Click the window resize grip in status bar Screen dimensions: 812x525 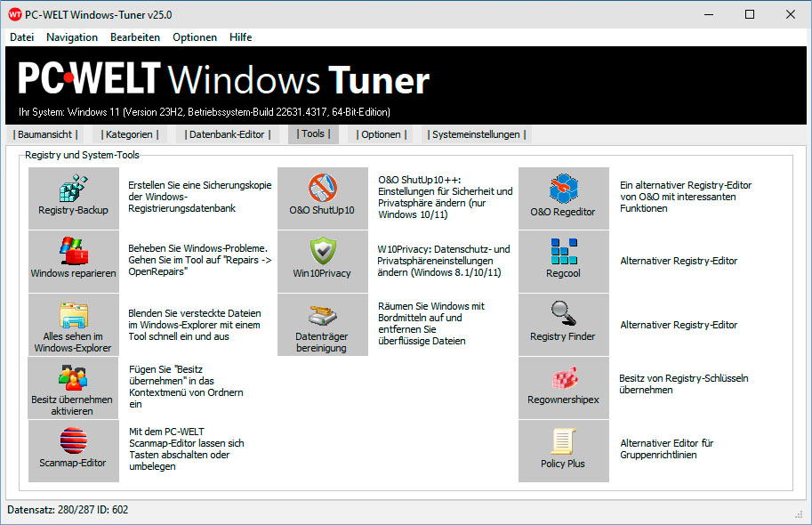point(799,514)
